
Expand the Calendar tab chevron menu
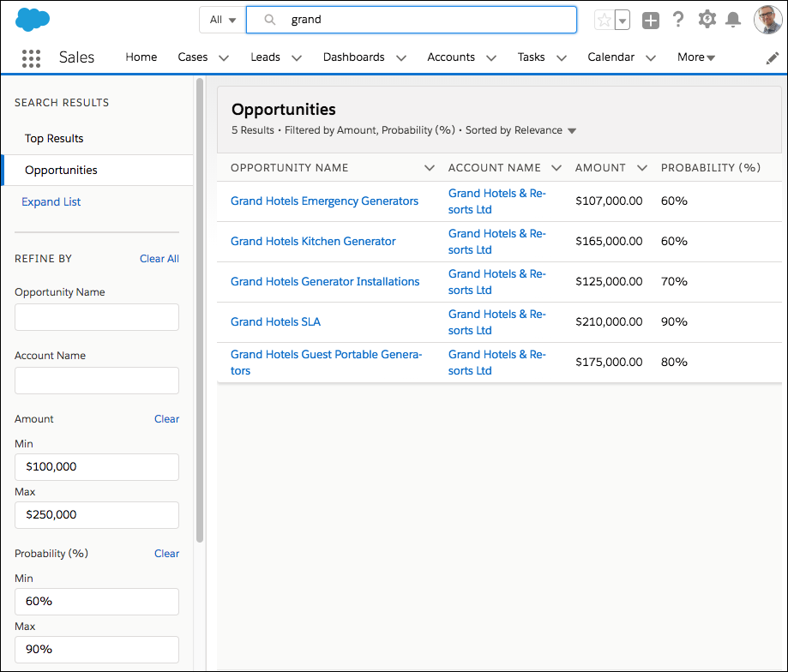click(x=651, y=58)
